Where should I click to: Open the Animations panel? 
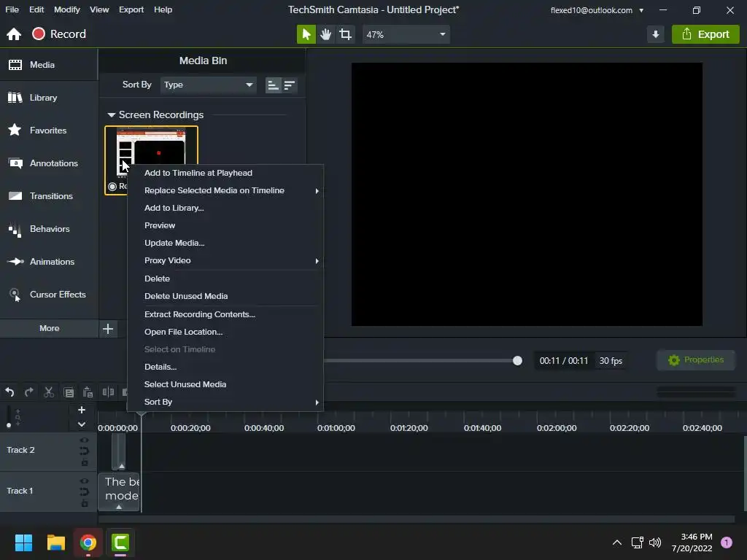(49, 262)
